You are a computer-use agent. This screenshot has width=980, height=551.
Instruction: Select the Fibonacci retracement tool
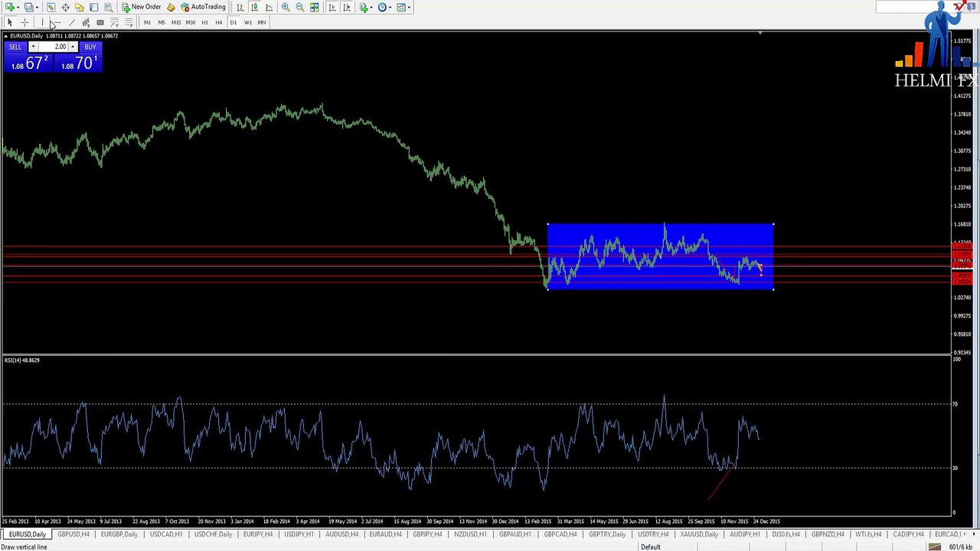point(114,22)
